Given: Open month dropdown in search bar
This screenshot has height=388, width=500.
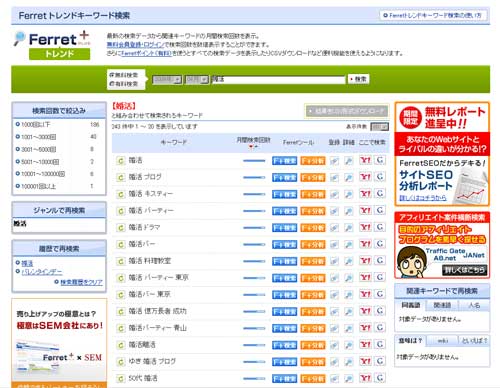Looking at the screenshot, I should (197, 79).
